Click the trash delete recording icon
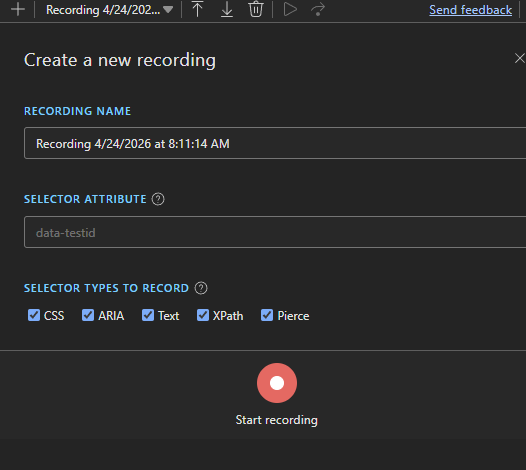The image size is (526, 470). (256, 9)
